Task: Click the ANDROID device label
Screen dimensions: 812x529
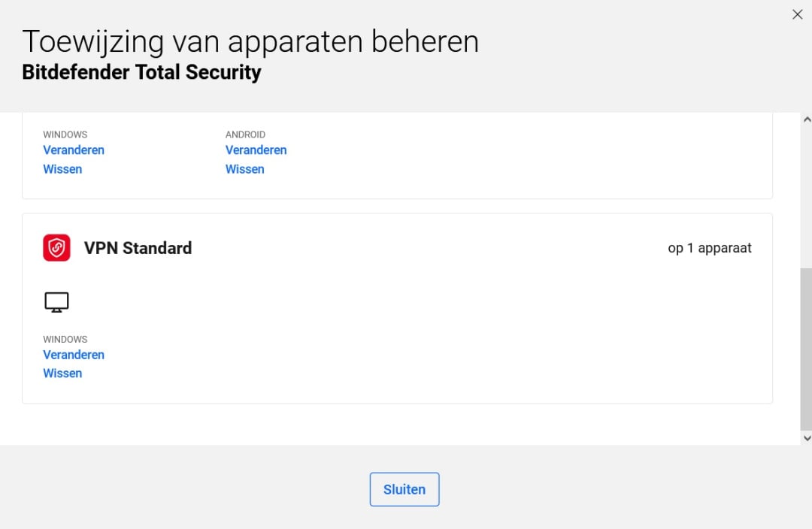Action: (x=245, y=135)
